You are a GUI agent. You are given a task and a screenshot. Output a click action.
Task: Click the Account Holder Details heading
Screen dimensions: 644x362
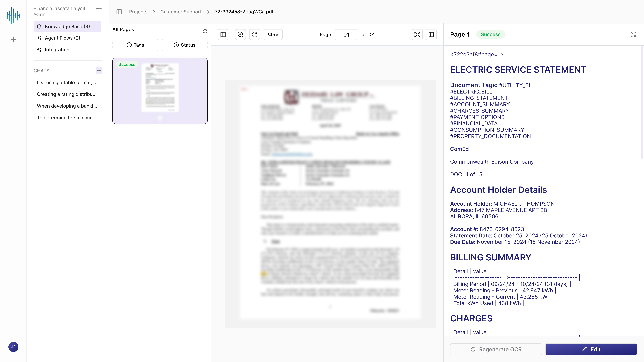499,190
